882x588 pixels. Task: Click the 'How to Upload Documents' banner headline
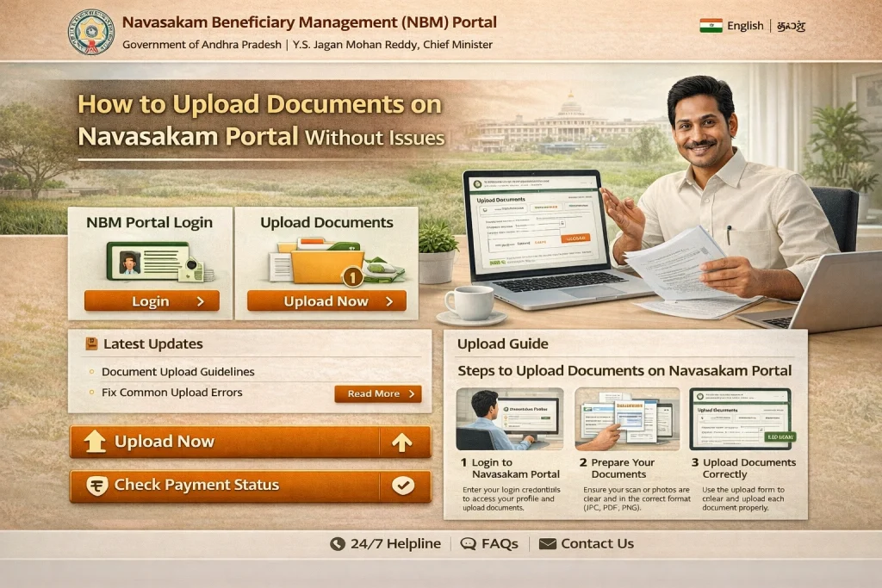coord(262,121)
